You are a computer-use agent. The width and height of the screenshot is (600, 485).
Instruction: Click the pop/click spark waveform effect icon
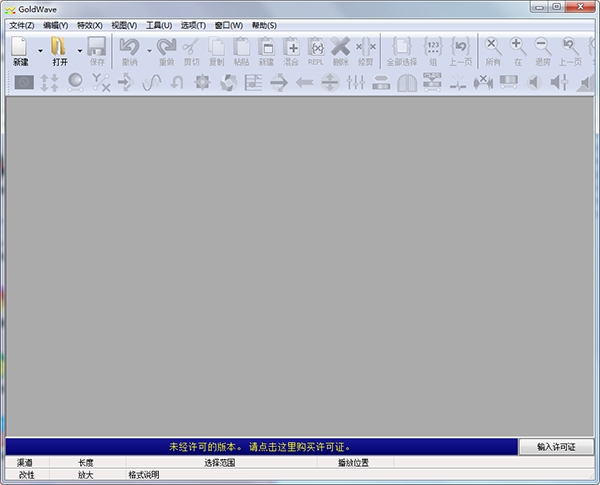click(458, 82)
